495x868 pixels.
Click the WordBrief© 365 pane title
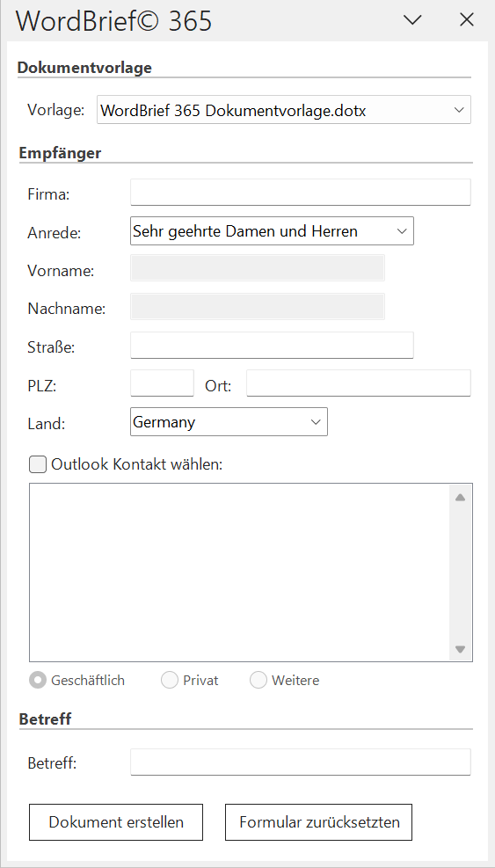tap(114, 20)
